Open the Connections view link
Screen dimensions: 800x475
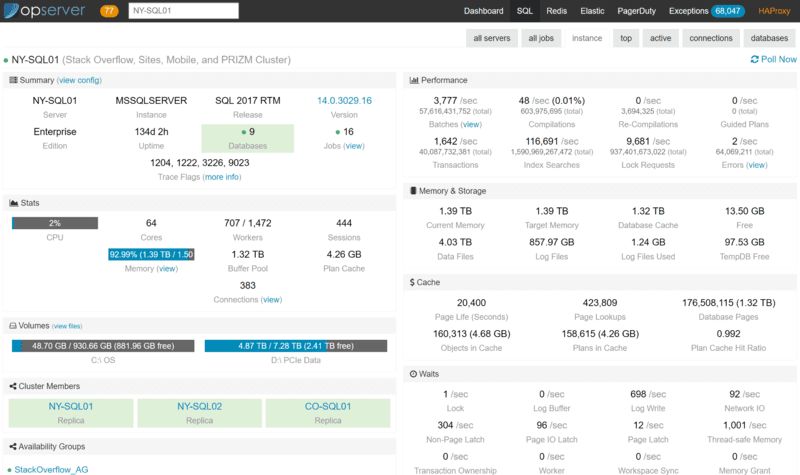pos(271,300)
